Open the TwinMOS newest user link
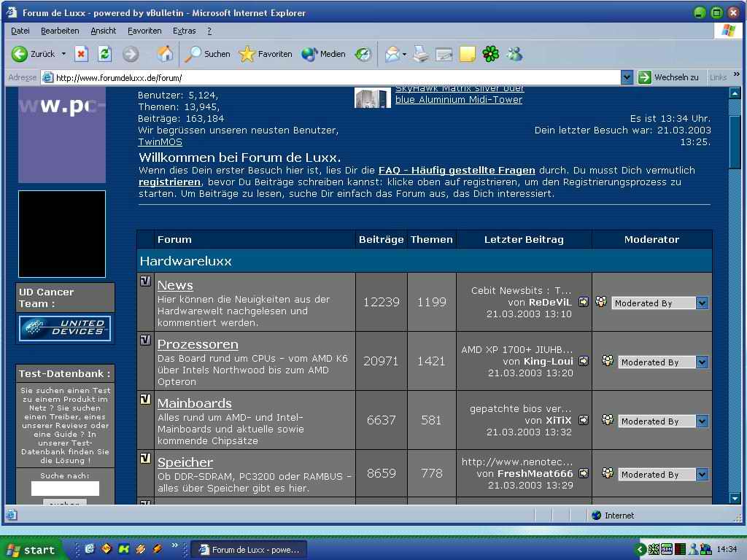 160,142
